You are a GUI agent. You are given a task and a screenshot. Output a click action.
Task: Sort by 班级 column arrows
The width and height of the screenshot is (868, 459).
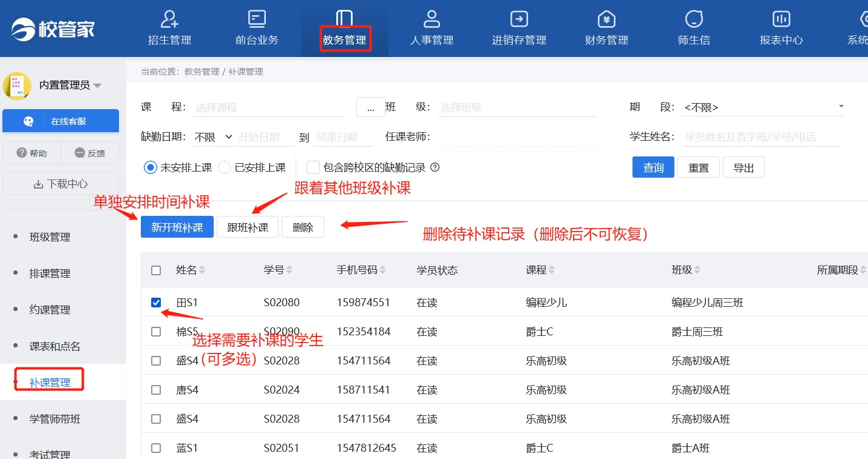point(697,270)
